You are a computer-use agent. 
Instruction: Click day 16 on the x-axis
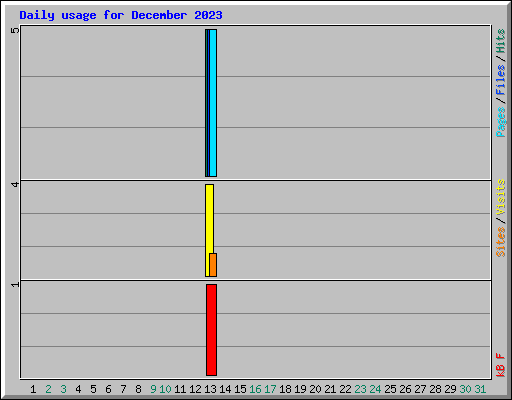255,389
